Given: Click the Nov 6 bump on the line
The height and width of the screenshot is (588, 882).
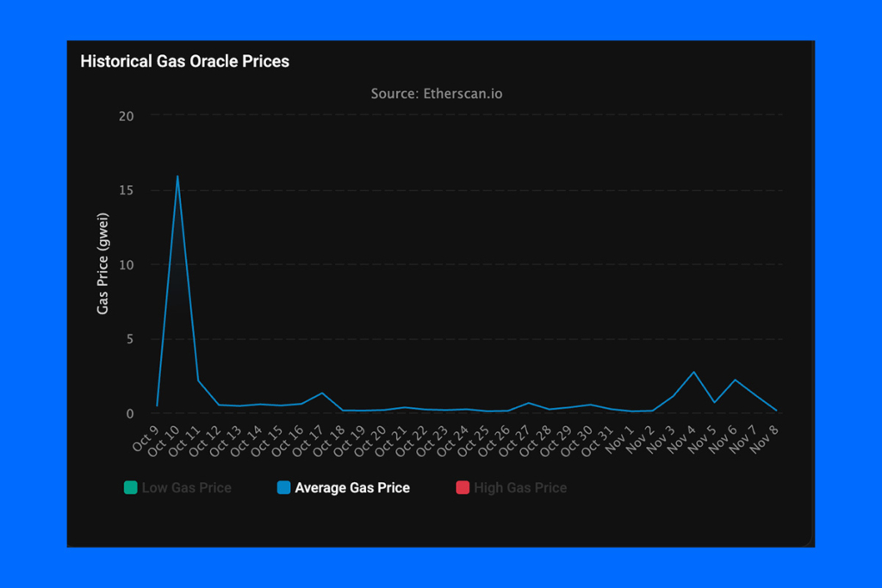Looking at the screenshot, I should coord(736,378).
